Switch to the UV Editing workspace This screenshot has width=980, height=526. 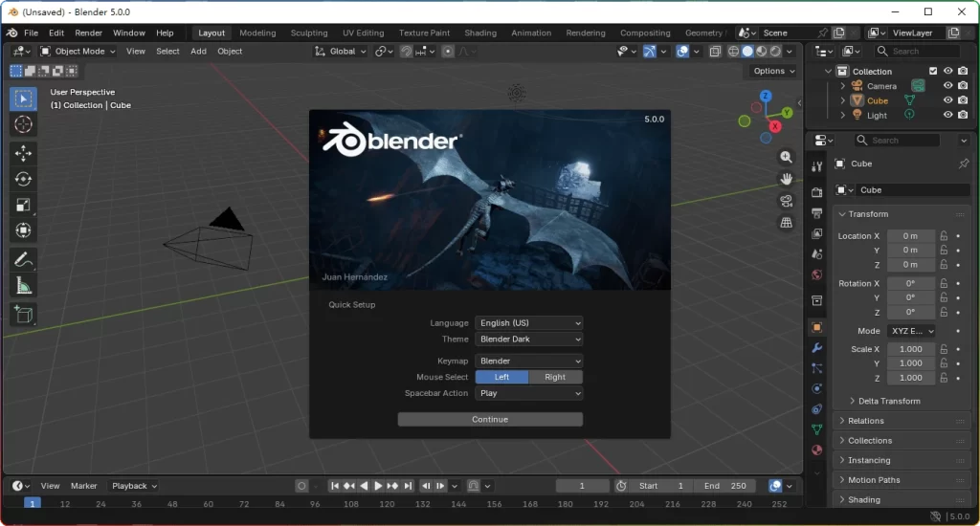tap(363, 33)
